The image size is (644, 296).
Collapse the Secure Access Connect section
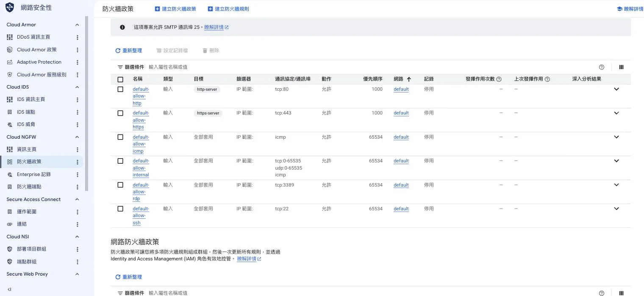[x=77, y=199]
